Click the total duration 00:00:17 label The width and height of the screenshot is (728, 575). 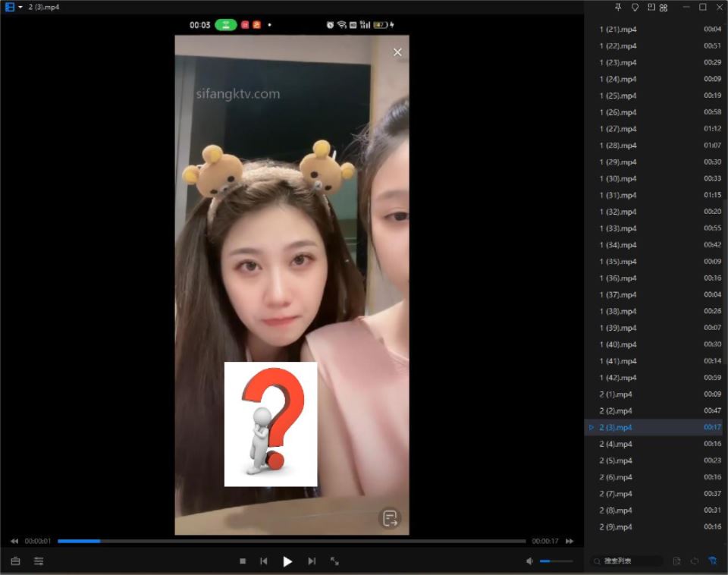[545, 541]
